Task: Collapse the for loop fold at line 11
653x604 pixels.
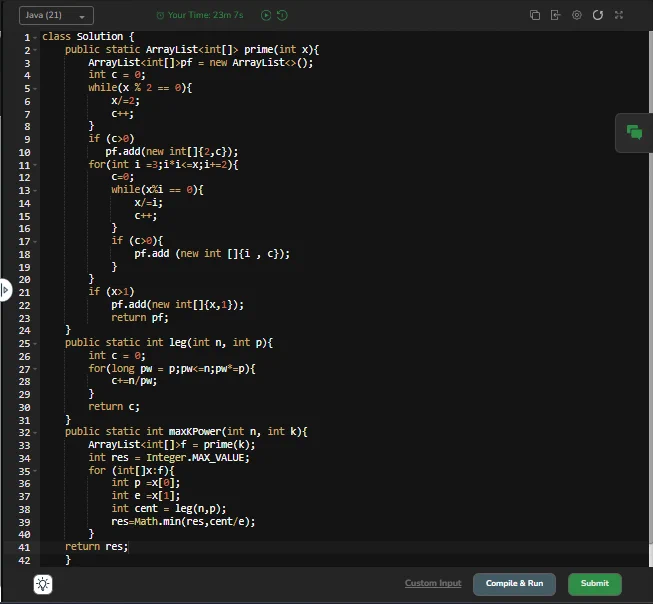Action: pos(35,165)
